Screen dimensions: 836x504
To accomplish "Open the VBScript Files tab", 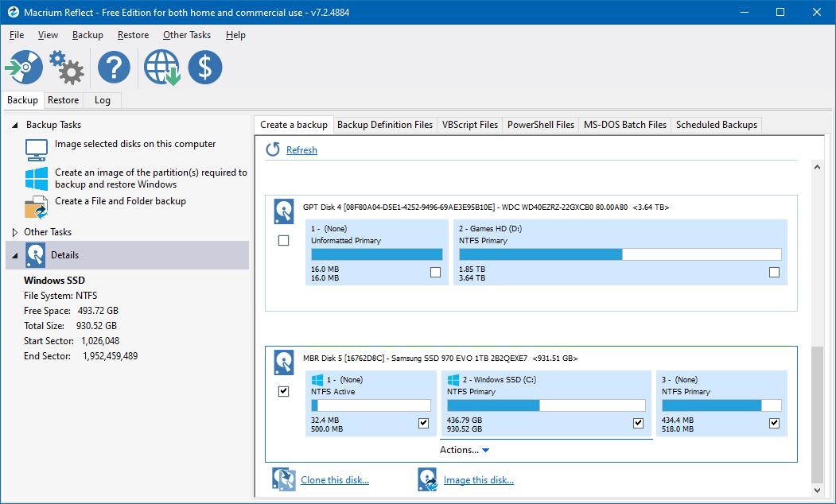I will [x=470, y=125].
